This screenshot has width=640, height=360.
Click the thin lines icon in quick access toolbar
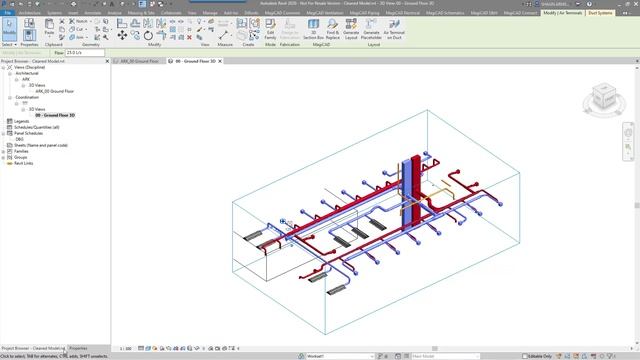tap(142, 4)
